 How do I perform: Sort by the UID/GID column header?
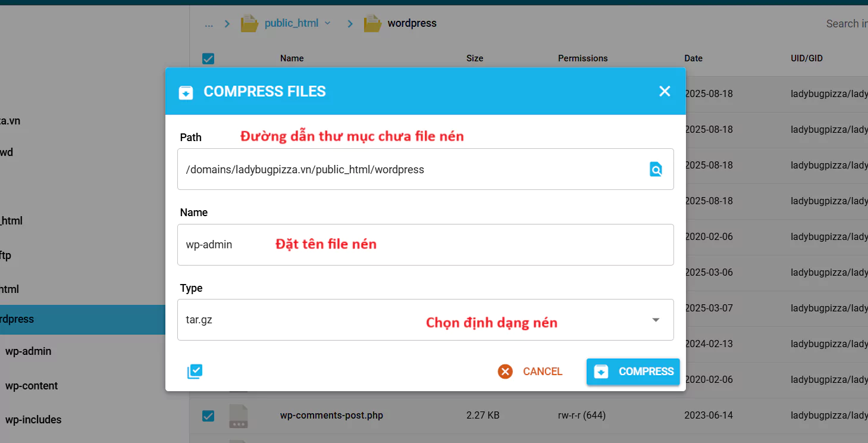[807, 58]
